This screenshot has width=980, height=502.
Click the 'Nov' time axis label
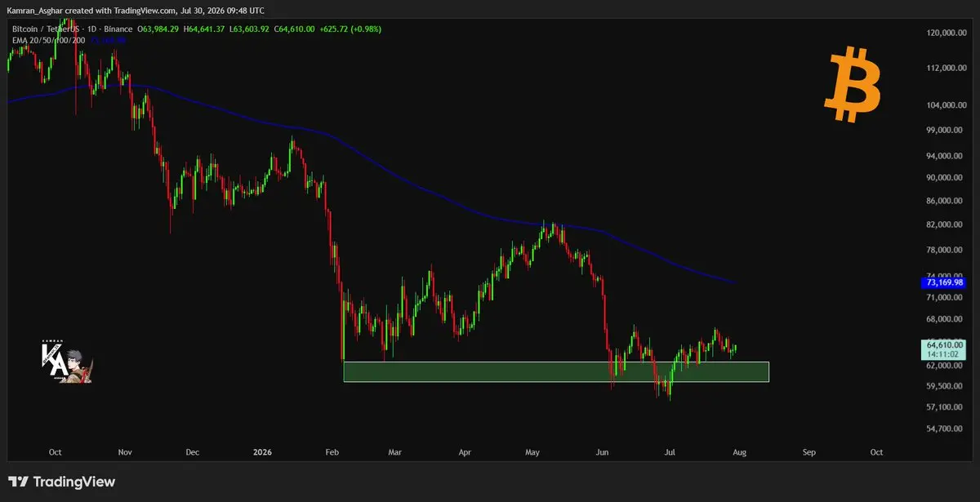(x=125, y=451)
